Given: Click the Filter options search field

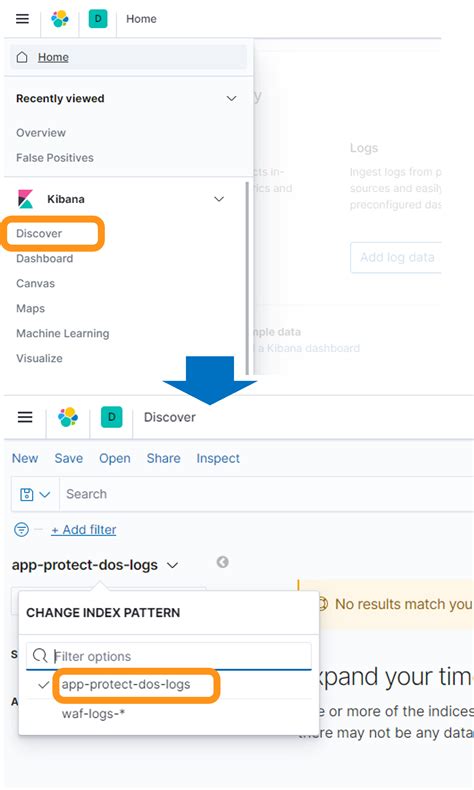Looking at the screenshot, I should (169, 656).
